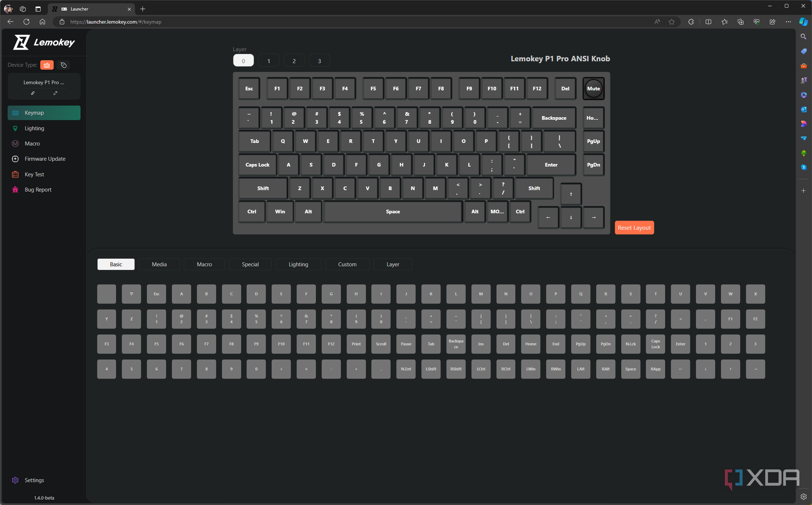Pick the right arrow keycode in palette
This screenshot has width=812, height=505.
click(x=755, y=369)
